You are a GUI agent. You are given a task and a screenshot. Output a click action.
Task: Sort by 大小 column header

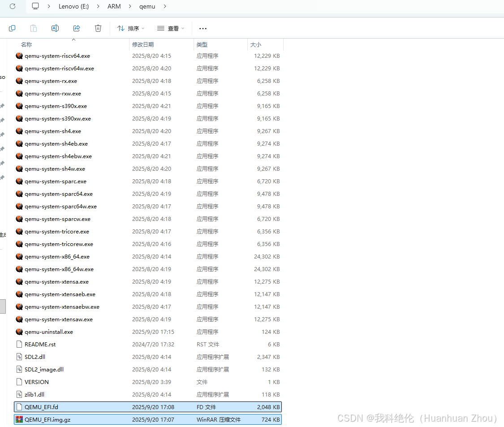(x=255, y=45)
